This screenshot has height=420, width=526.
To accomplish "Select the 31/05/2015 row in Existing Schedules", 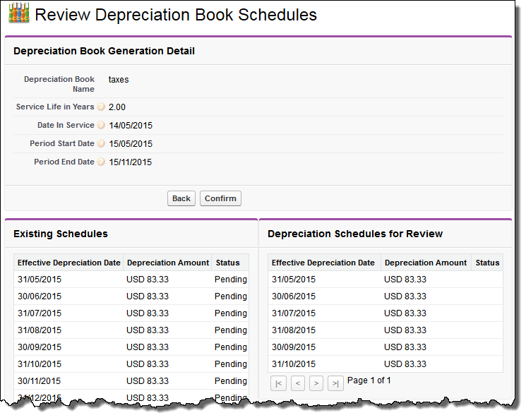I will tap(40, 280).
